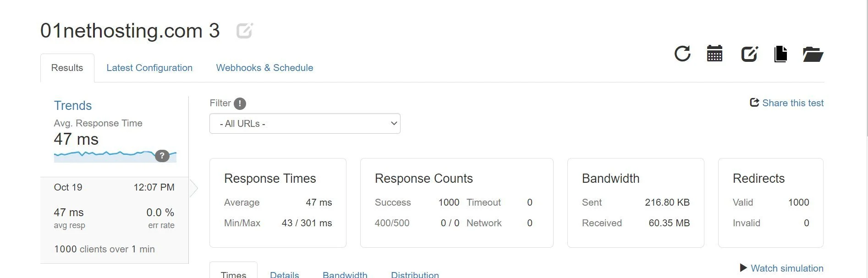Click the 47 ms trends average value
The image size is (868, 278).
(76, 139)
